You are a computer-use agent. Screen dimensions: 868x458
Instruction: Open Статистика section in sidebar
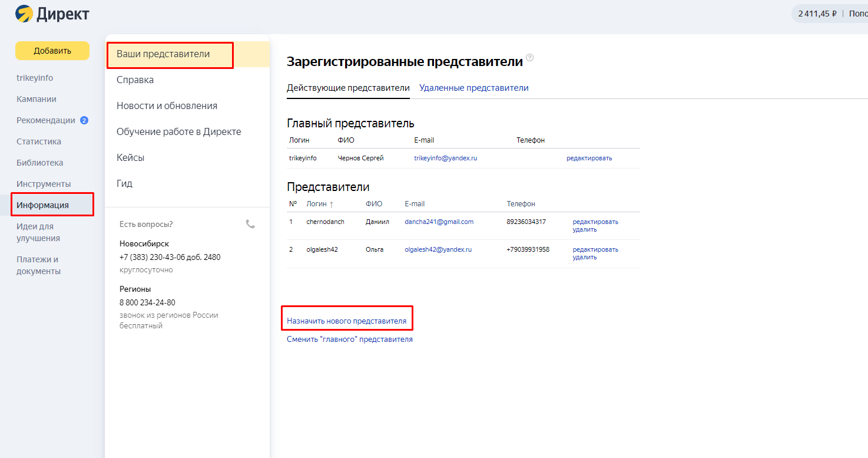tap(39, 141)
